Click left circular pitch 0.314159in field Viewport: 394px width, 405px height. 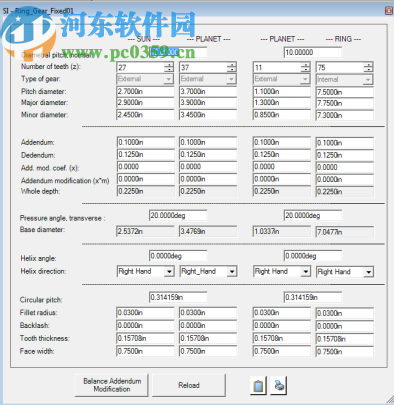click(x=178, y=297)
